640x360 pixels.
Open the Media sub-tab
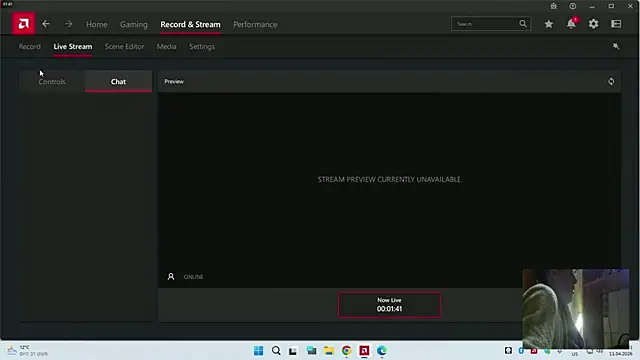167,47
